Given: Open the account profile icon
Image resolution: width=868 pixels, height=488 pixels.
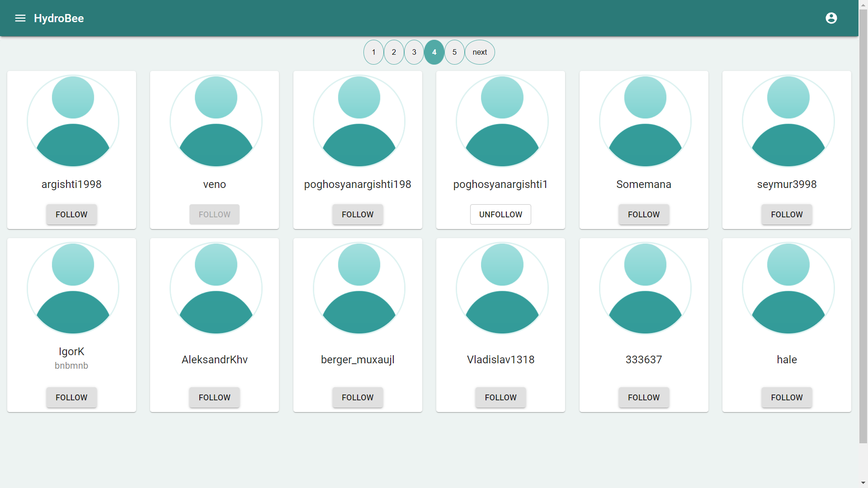Looking at the screenshot, I should [832, 18].
